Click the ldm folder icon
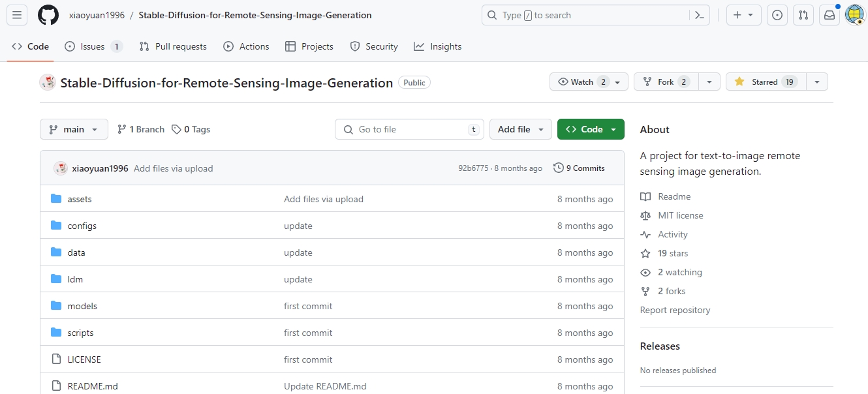 click(56, 279)
